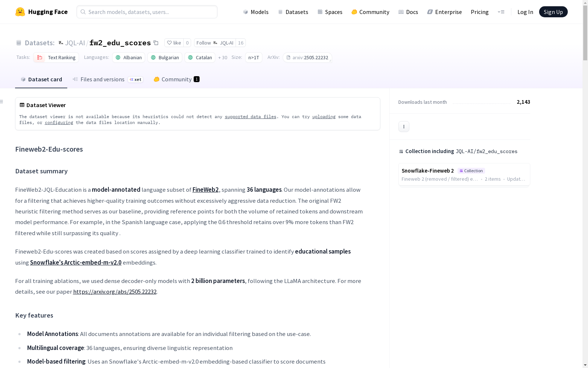Click the 'Datasets:' breadcrumb label
Screen dimensions: 588x368
(x=40, y=43)
